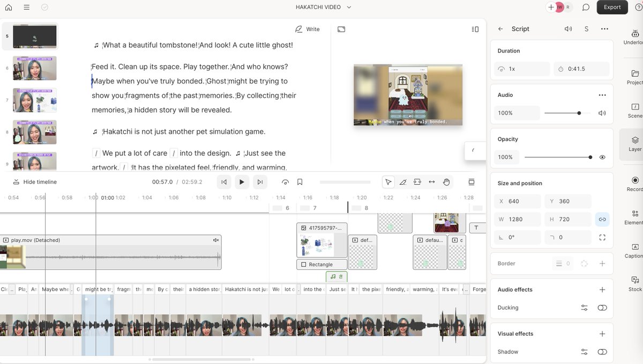Click the X position field showing 640

tap(518, 201)
